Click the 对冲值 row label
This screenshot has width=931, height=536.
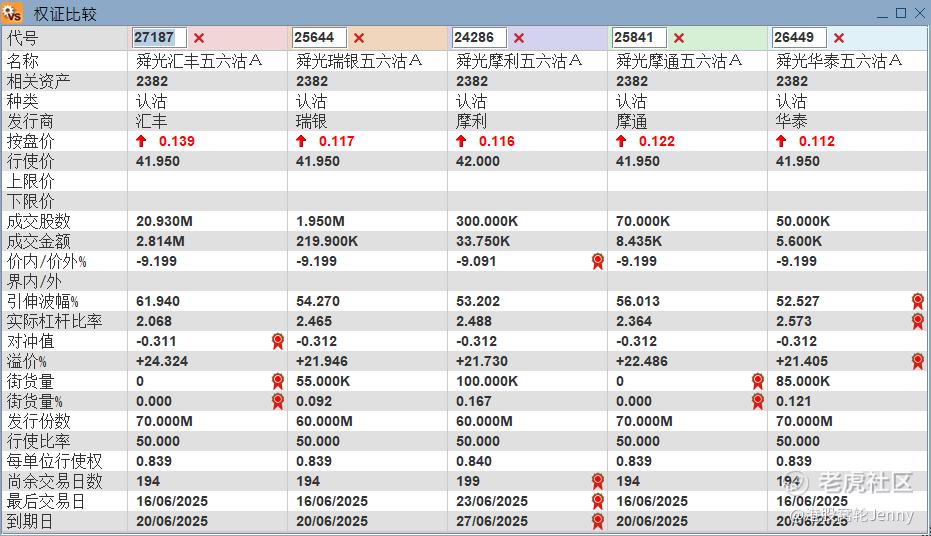coord(30,341)
